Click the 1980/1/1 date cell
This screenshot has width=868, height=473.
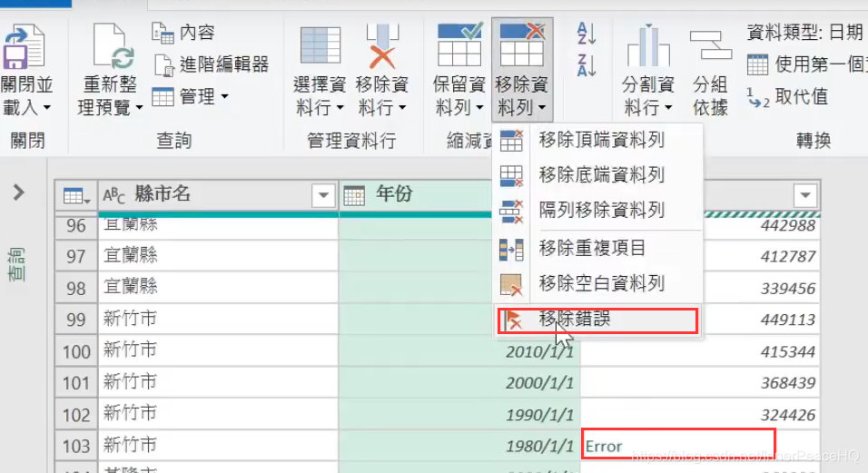[x=459, y=446]
